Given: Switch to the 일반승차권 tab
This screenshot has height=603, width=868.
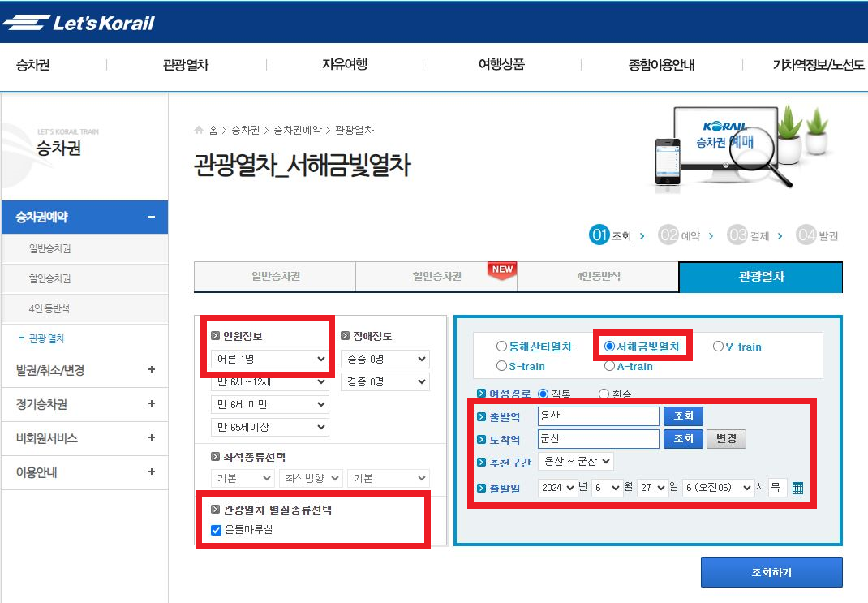Looking at the screenshot, I should tap(275, 276).
